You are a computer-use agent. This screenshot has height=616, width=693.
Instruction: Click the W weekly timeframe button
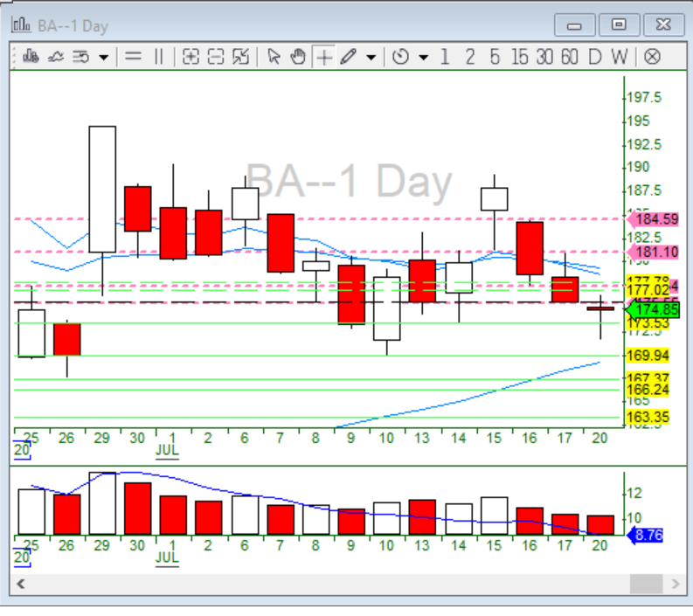pyautogui.click(x=620, y=57)
